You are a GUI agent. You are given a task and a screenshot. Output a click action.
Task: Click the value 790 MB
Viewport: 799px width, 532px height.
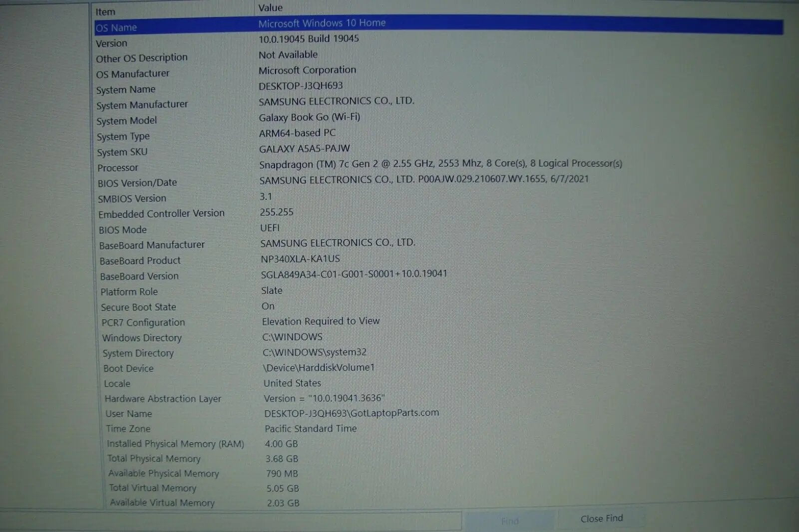(282, 474)
